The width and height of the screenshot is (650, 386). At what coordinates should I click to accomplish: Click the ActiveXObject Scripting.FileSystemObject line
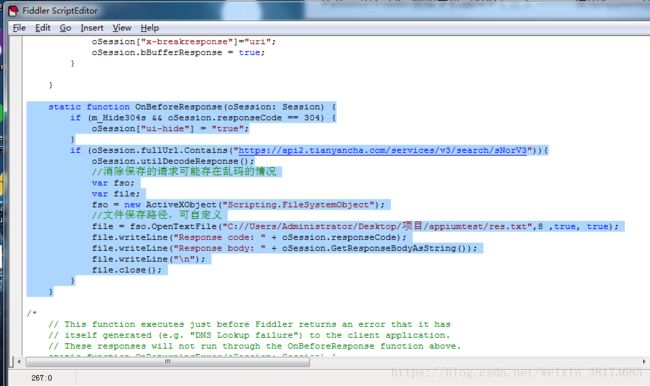pyautogui.click(x=238, y=205)
